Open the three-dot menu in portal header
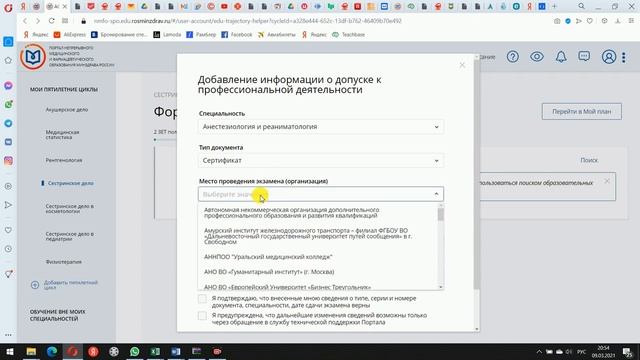 624,57
